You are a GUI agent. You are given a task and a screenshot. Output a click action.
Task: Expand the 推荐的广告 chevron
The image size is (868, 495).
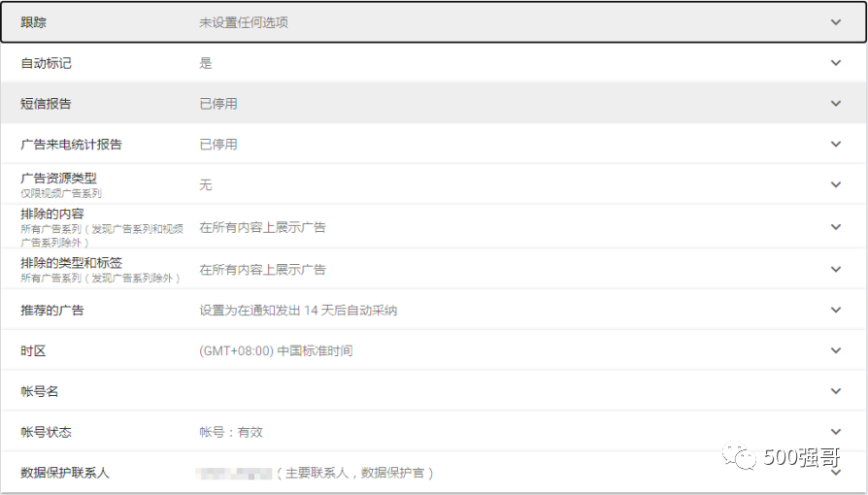click(836, 310)
